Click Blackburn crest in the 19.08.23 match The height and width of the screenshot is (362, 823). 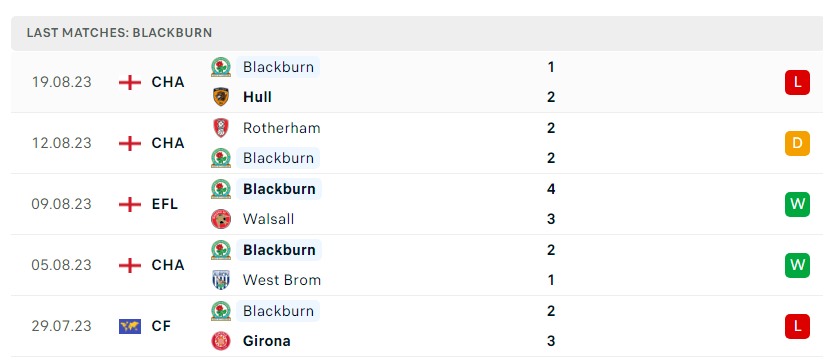tap(221, 67)
